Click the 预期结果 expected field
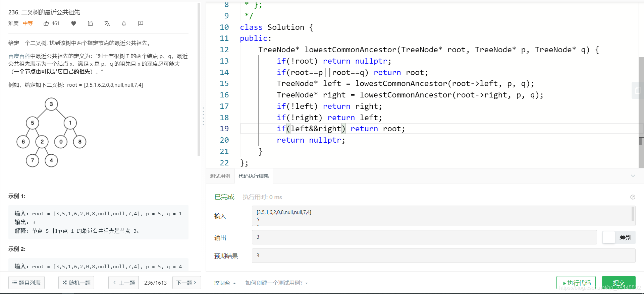Image resolution: width=644 pixels, height=294 pixels. 443,255
